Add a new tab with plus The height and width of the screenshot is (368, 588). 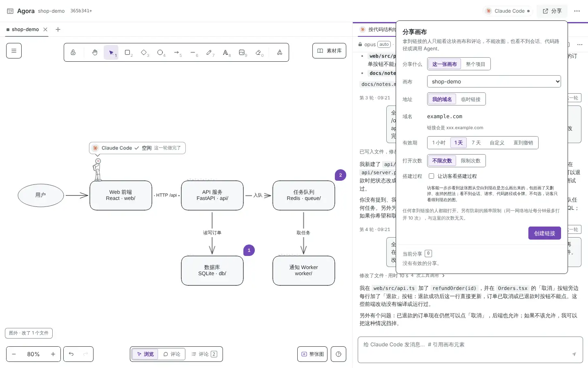(58, 29)
